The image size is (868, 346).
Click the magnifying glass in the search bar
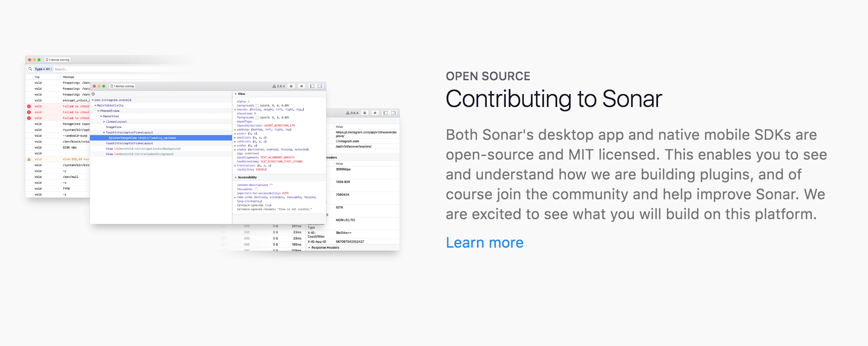pos(30,69)
